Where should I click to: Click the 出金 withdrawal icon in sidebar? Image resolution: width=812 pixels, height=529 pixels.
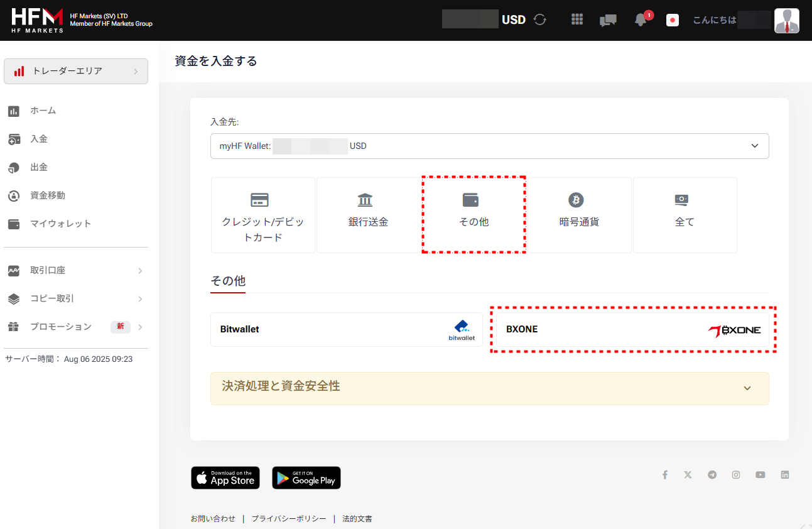pyautogui.click(x=14, y=168)
